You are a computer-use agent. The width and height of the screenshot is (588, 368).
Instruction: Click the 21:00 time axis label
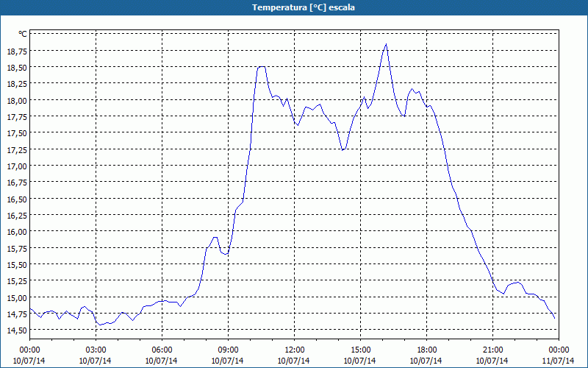click(492, 350)
